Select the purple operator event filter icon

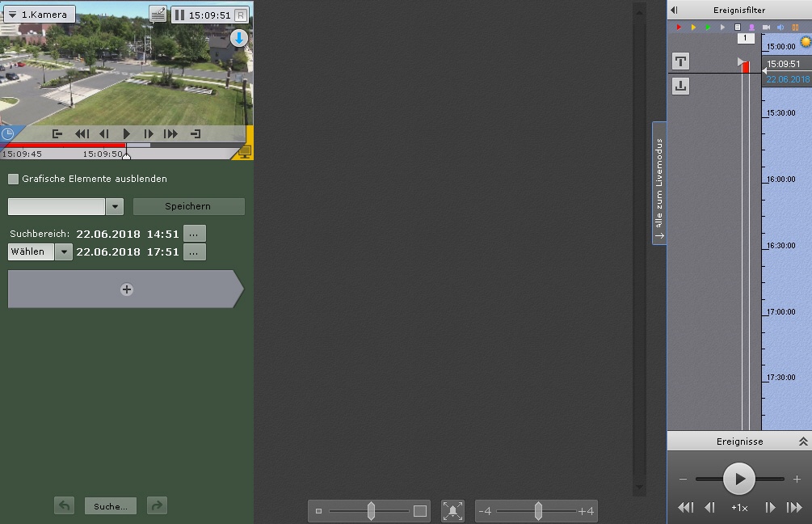751,27
